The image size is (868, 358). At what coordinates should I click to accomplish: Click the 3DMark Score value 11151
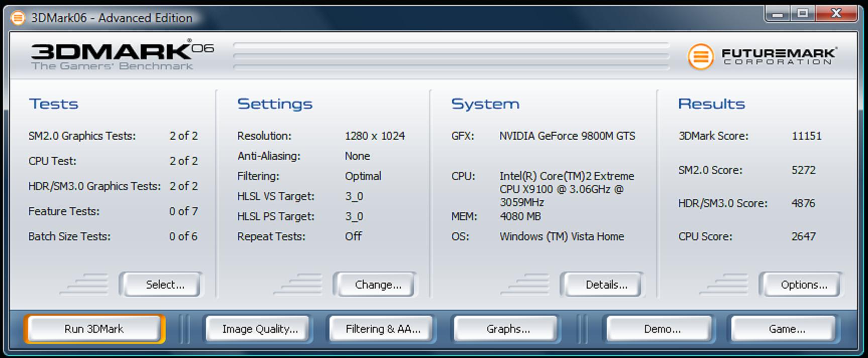[x=806, y=136]
